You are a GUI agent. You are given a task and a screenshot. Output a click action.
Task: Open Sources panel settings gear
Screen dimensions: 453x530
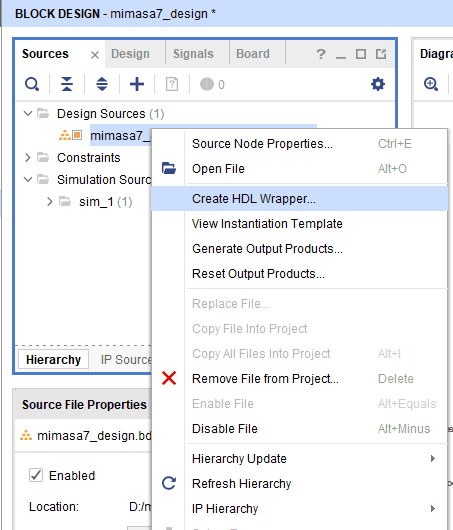point(378,84)
